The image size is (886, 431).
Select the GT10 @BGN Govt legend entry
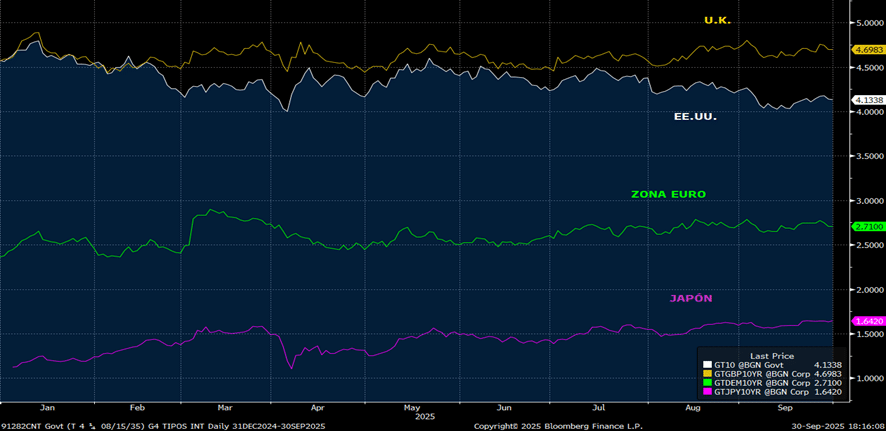(747, 365)
